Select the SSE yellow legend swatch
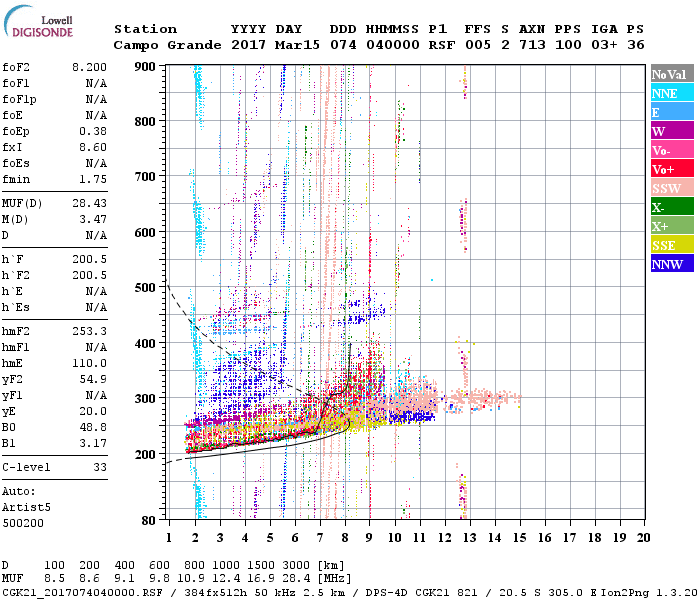The image size is (700, 600). 669,246
